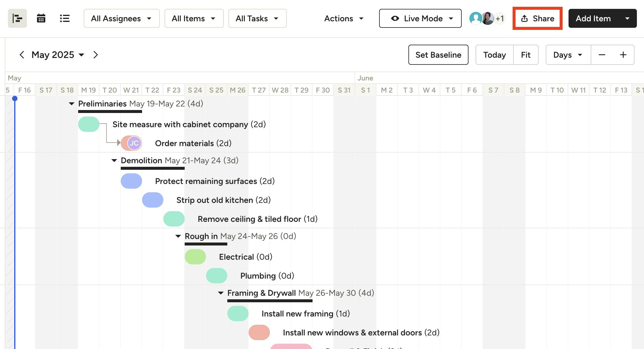Click the Set Baseline button
The height and width of the screenshot is (349, 644).
(x=438, y=55)
